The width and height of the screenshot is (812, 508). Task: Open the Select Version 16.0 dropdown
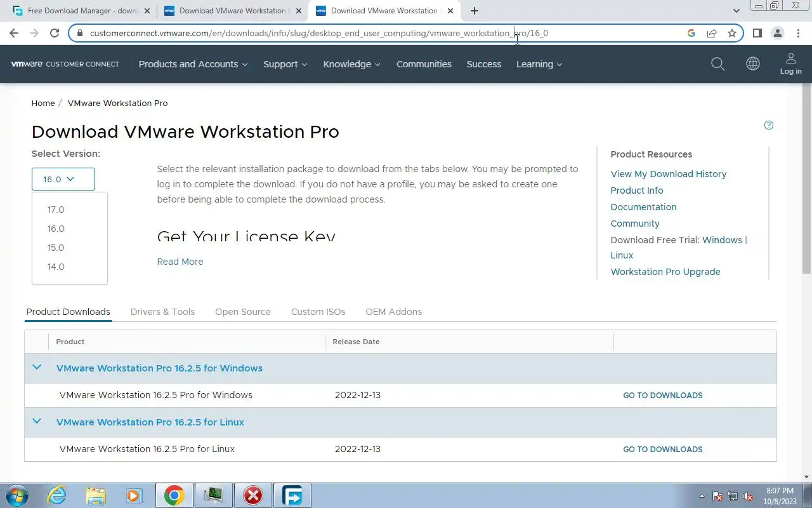(63, 179)
